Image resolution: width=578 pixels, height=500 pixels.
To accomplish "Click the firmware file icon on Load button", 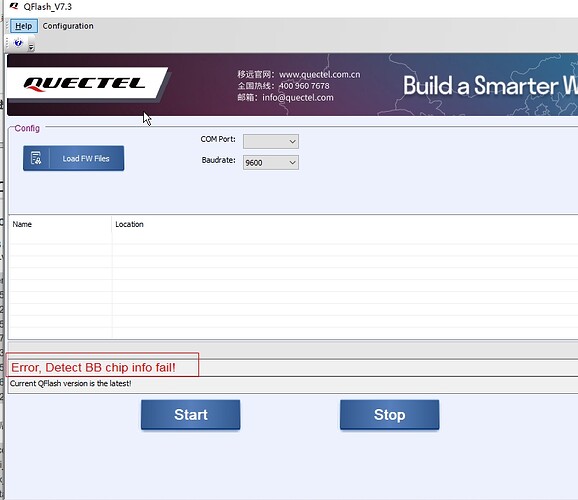I will [x=36, y=158].
